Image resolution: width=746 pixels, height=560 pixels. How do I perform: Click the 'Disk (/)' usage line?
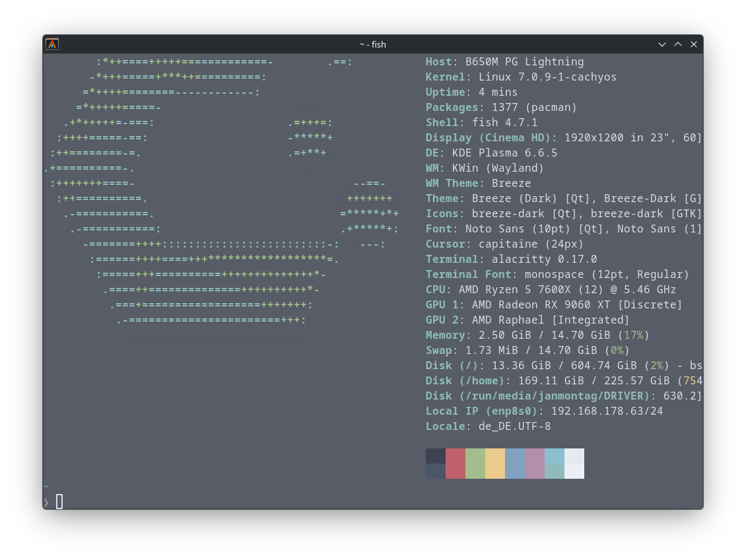(x=564, y=366)
